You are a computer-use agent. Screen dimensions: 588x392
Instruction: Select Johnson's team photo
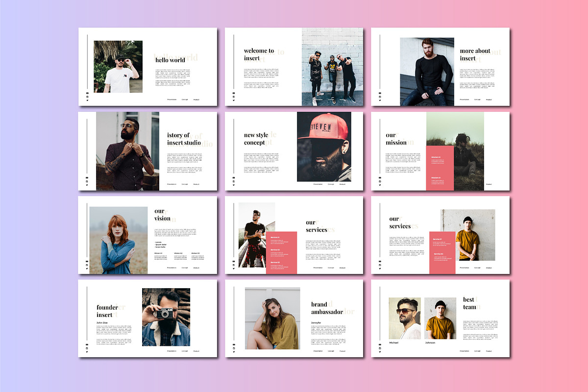coord(440,318)
